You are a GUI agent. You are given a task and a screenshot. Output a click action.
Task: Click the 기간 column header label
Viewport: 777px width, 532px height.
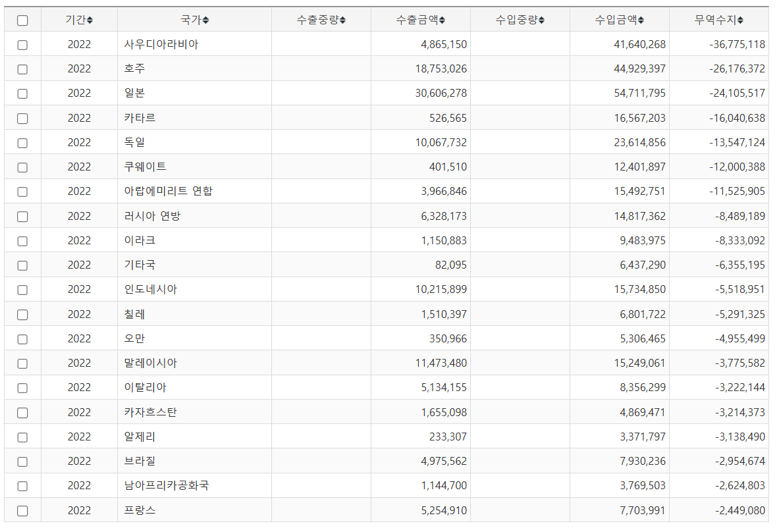75,20
